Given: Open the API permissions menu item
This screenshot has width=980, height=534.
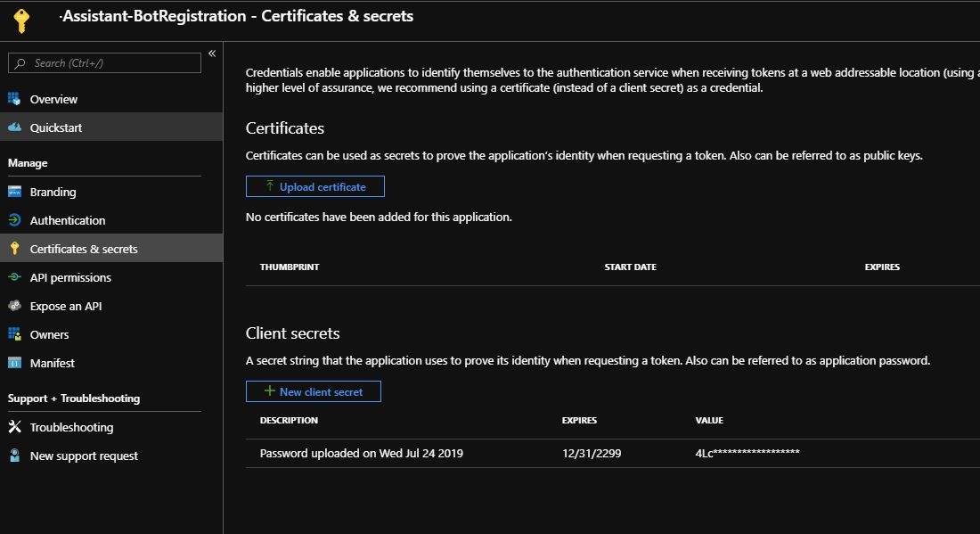Looking at the screenshot, I should coord(70,277).
